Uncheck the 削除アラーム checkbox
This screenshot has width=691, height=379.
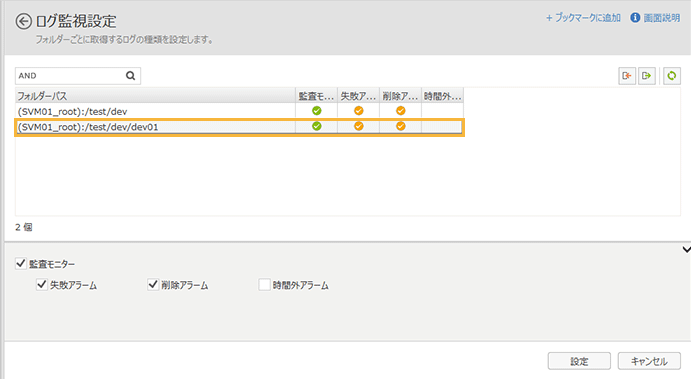point(153,284)
